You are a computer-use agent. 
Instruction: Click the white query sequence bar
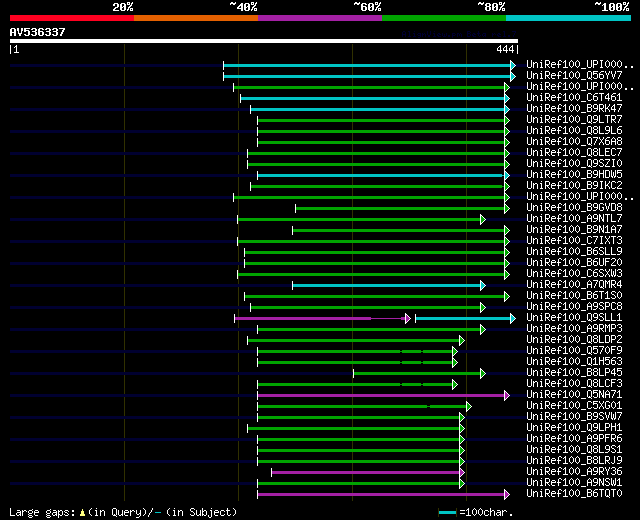point(264,41)
